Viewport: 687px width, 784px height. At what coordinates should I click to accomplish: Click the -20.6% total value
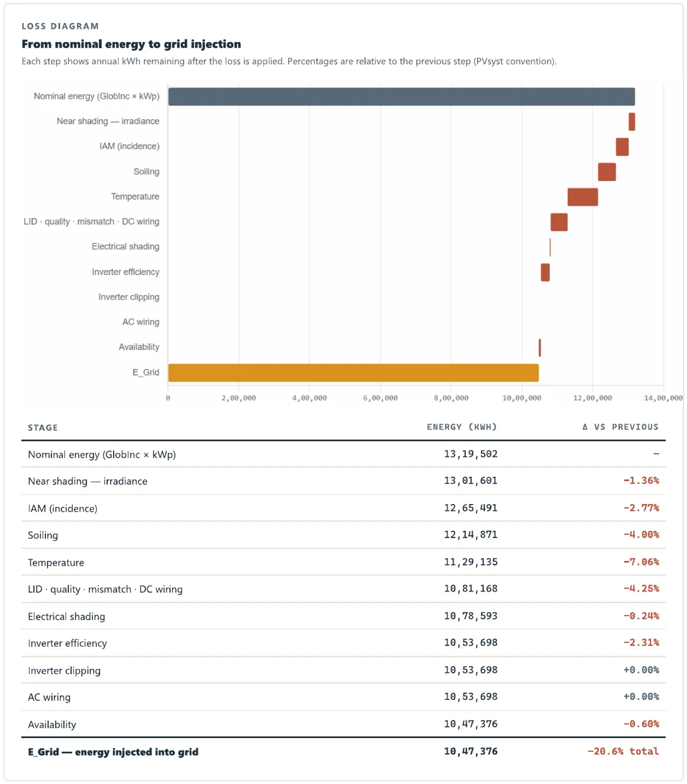click(x=623, y=751)
